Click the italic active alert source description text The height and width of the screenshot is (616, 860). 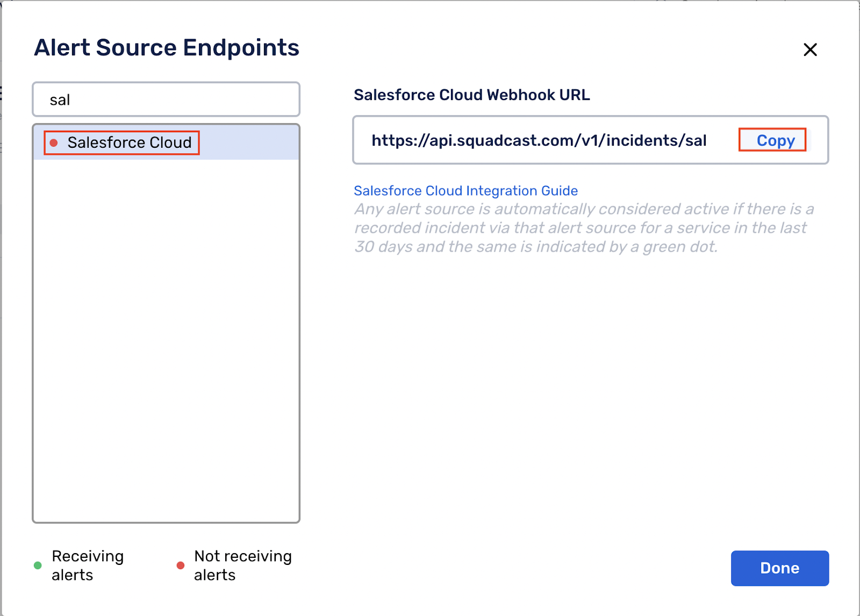point(584,227)
